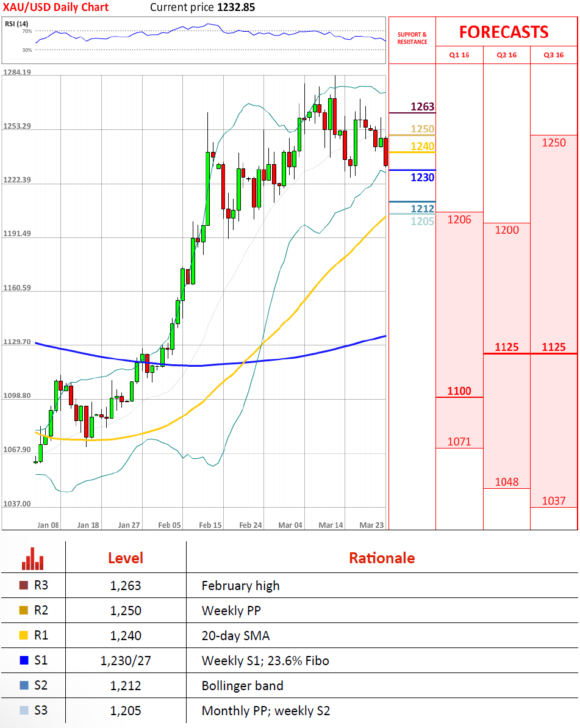Click the Current price 1232.85 text

click(x=202, y=8)
